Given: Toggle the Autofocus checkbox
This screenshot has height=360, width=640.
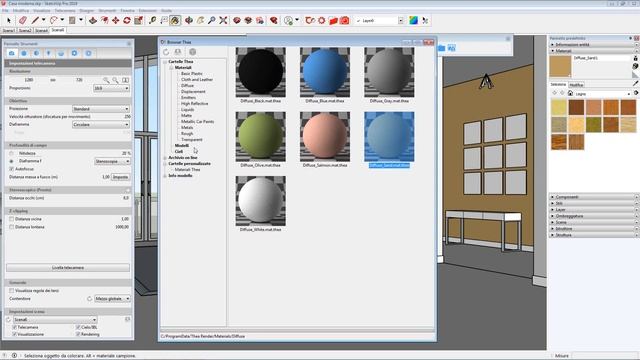Looking at the screenshot, I should click(x=11, y=169).
